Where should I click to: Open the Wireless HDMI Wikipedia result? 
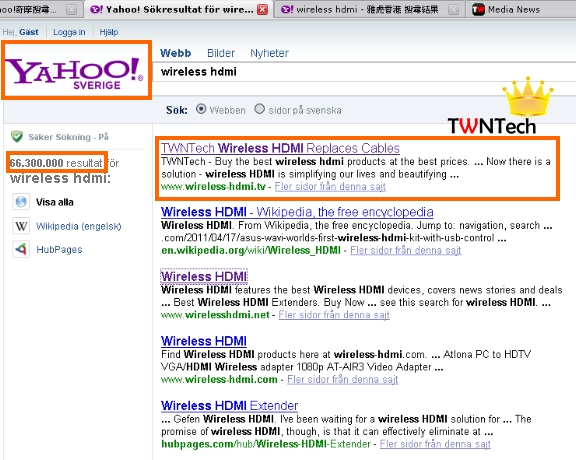(x=297, y=212)
